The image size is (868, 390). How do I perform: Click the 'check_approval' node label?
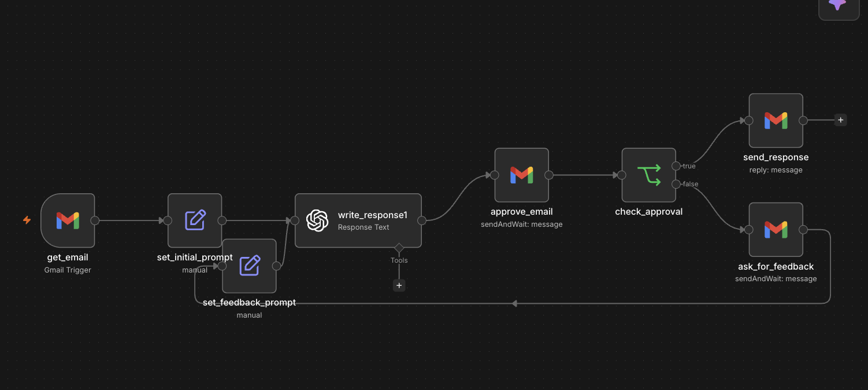(x=649, y=212)
